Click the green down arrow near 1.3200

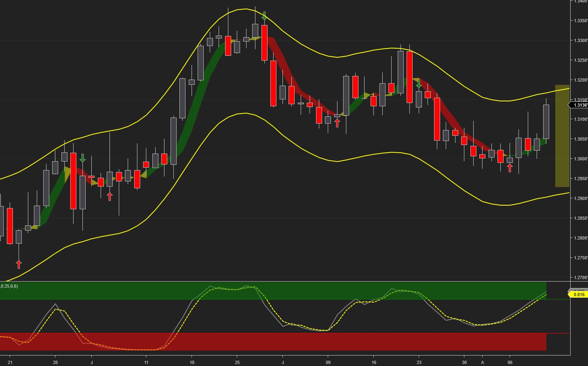(419, 84)
